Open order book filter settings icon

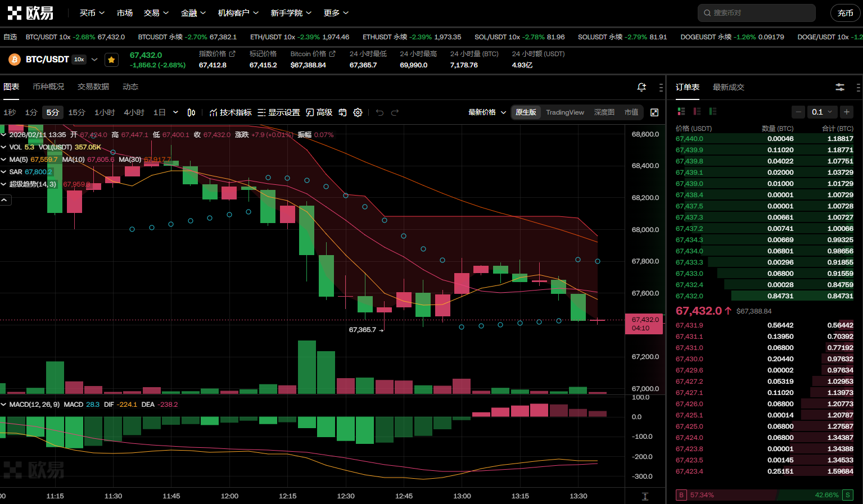click(839, 87)
